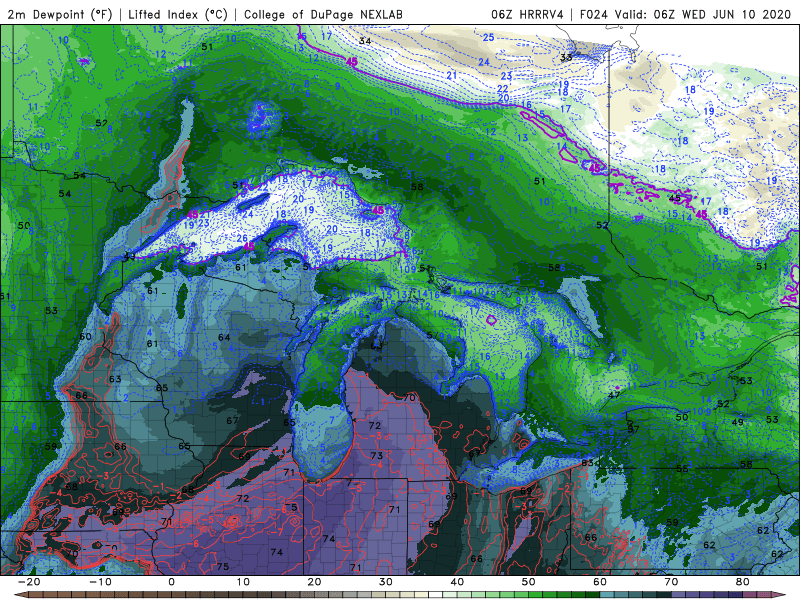Click the "06Z HRRRV4" model run label
The image size is (800, 600).
pos(527,14)
